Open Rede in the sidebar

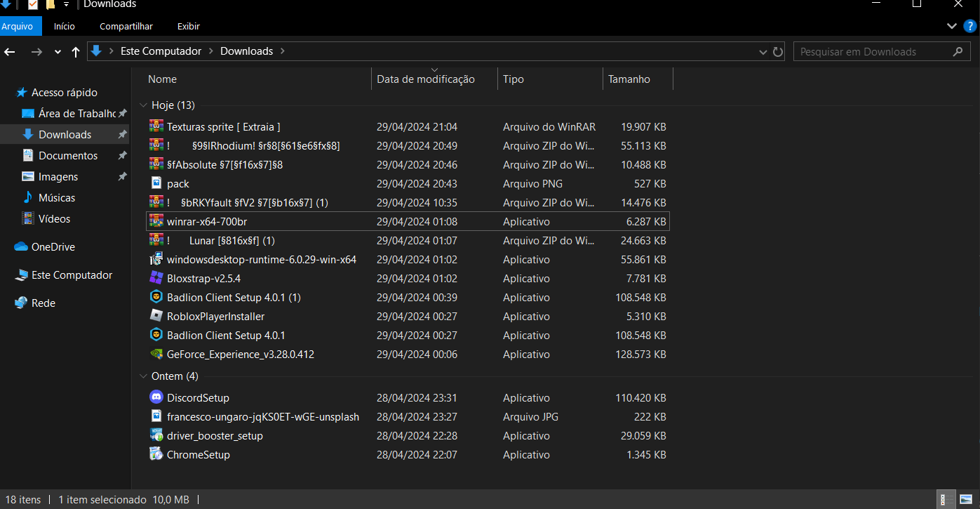[x=43, y=303]
